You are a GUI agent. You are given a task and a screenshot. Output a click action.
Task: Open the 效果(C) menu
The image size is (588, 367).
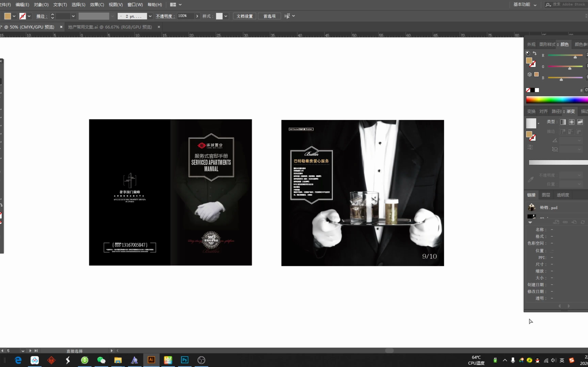point(97,5)
